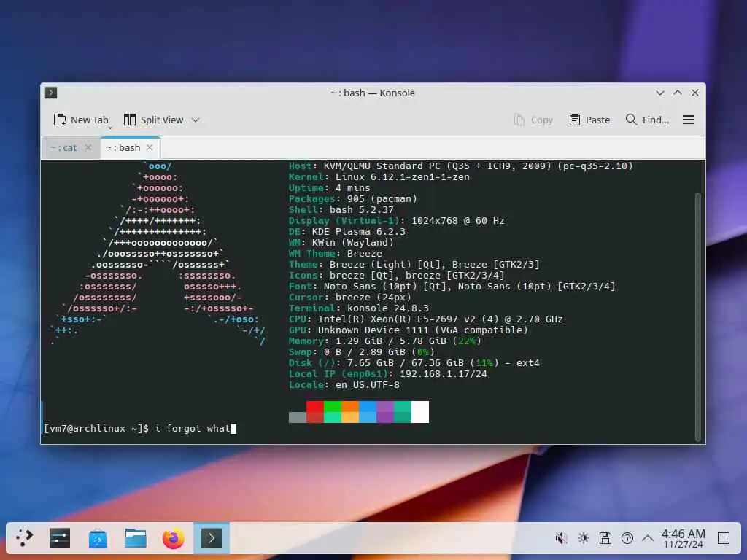The image size is (747, 560).
Task: Close the '~ : cat' tab
Action: [88, 147]
